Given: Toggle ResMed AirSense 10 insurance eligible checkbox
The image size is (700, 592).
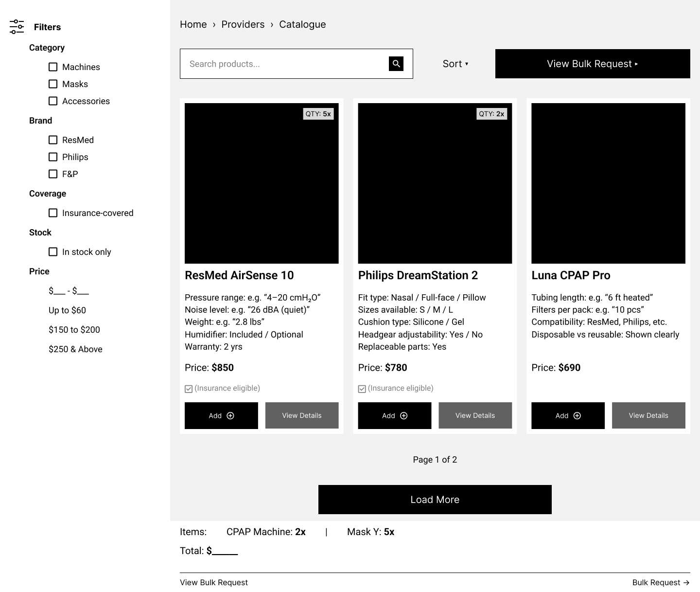Looking at the screenshot, I should pyautogui.click(x=189, y=389).
